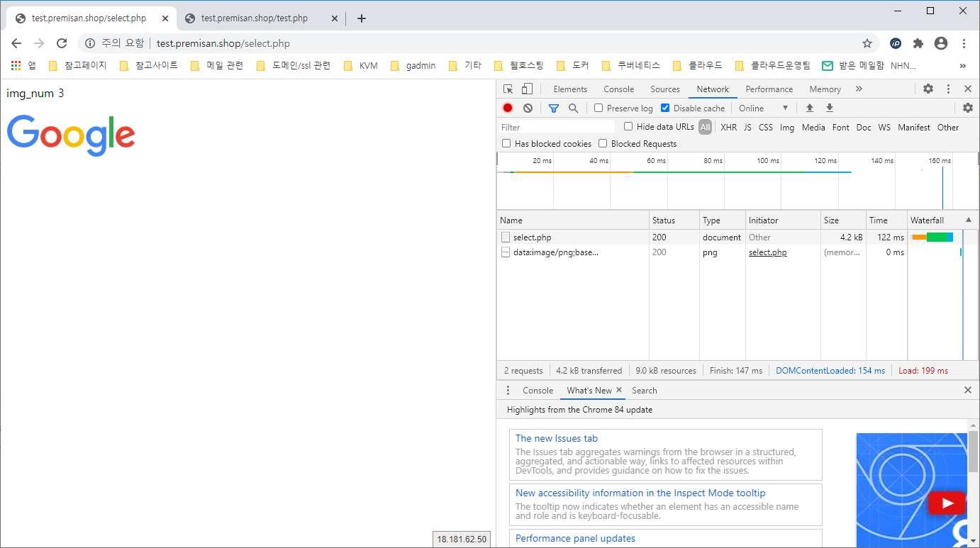This screenshot has width=980, height=548.
Task: Sort by the Waterfall column arrow
Action: point(969,220)
